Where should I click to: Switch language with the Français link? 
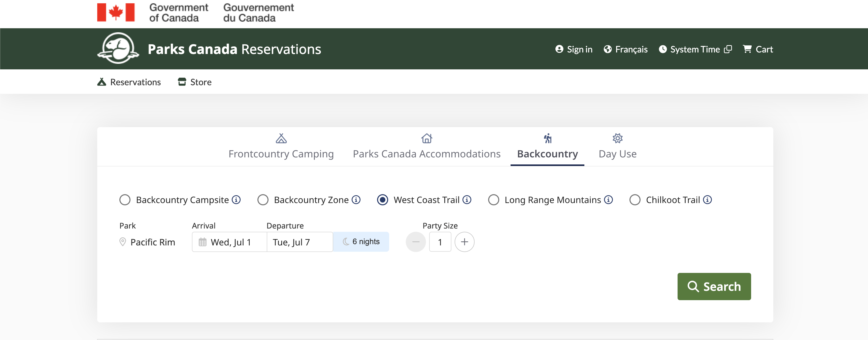point(626,49)
